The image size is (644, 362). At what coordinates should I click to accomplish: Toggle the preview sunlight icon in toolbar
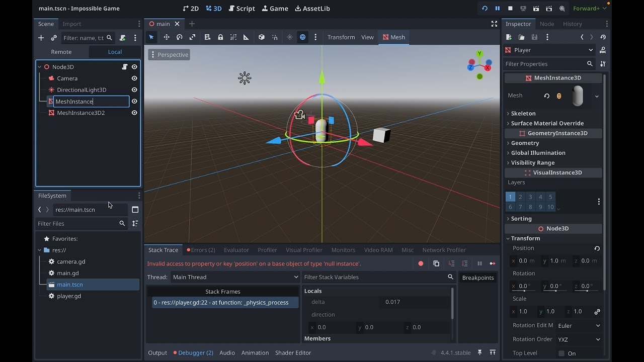click(289, 37)
